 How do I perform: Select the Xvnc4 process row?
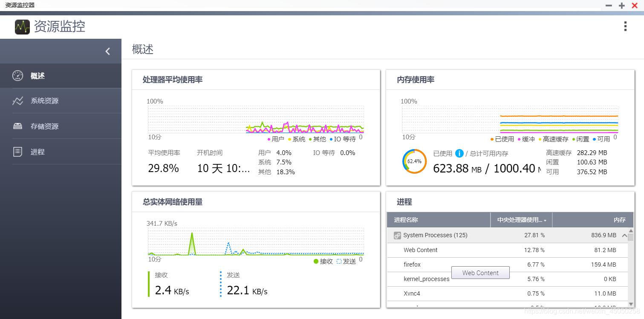point(507,293)
